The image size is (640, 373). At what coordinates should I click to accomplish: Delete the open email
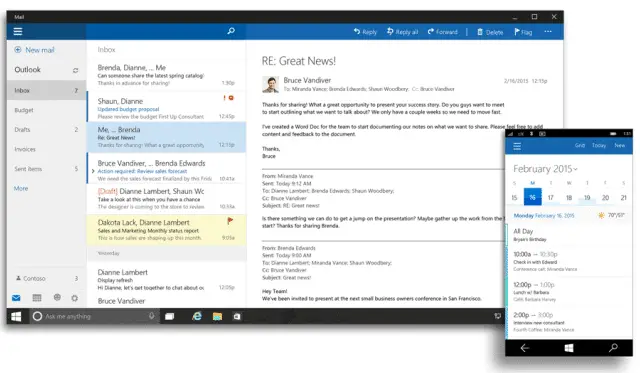point(490,32)
